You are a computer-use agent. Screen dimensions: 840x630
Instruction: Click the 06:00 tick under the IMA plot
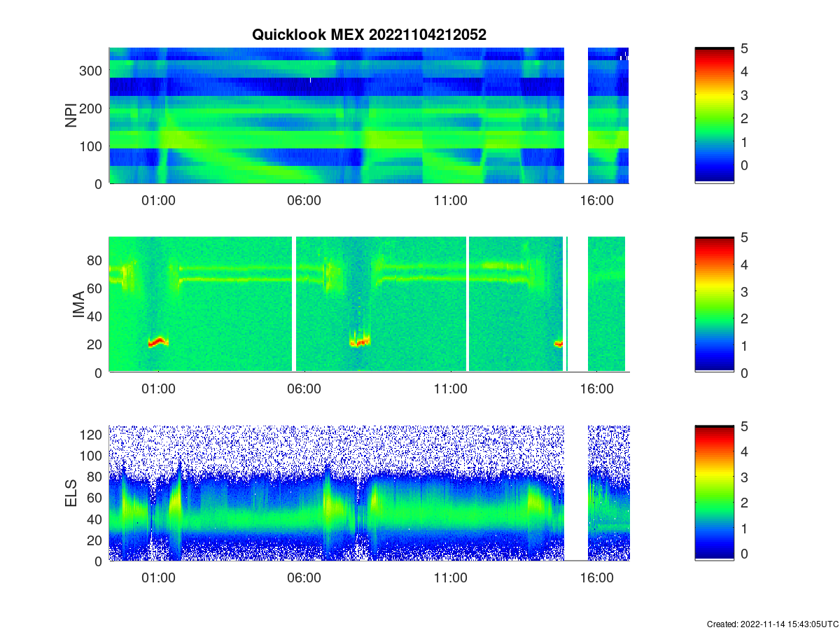(x=304, y=389)
